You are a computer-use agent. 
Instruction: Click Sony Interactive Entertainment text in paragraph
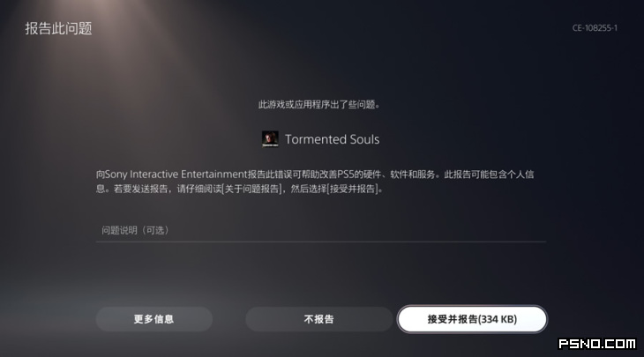pyautogui.click(x=176, y=175)
